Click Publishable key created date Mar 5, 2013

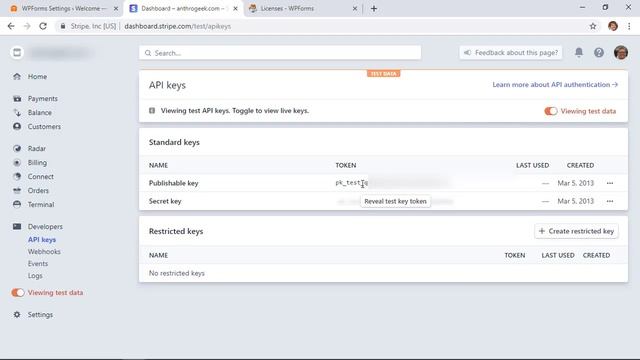pyautogui.click(x=576, y=183)
